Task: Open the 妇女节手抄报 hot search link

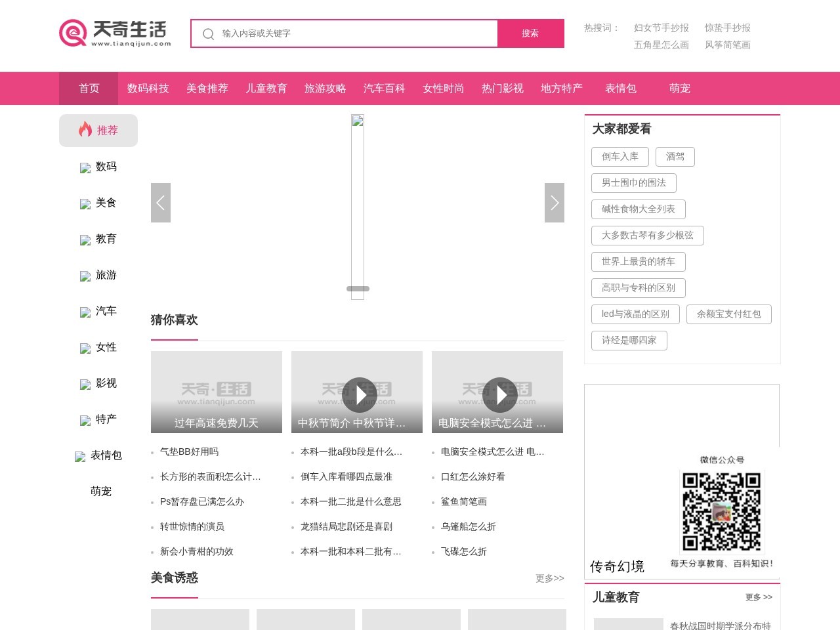Action: tap(661, 28)
